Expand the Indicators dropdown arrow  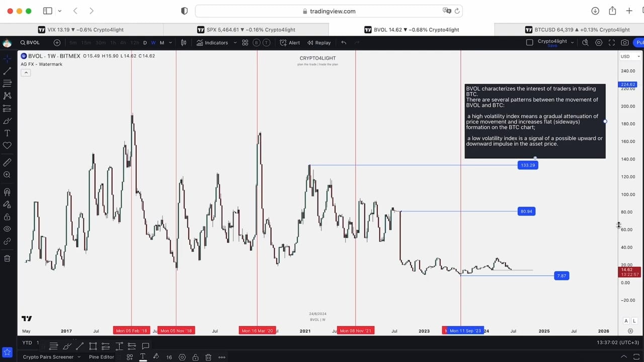[x=234, y=43]
